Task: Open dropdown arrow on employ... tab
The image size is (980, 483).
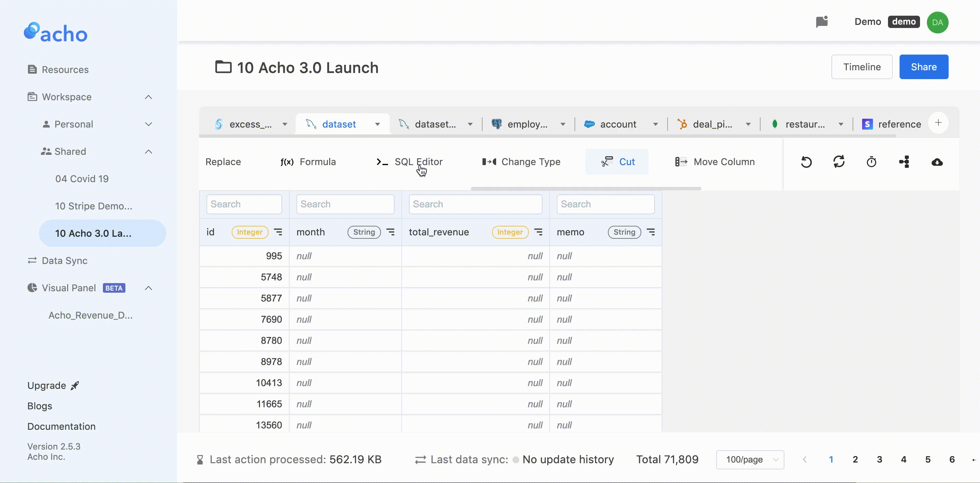Action: coord(563,124)
